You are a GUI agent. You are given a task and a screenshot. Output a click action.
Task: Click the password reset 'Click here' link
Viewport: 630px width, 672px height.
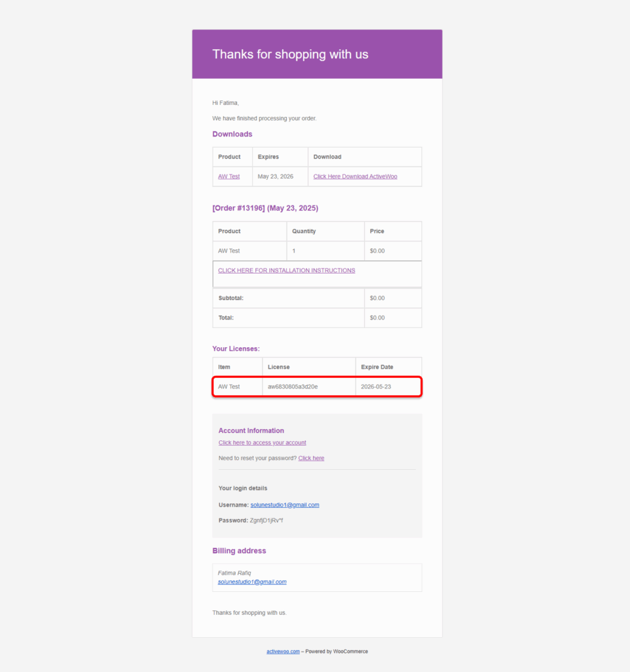click(311, 458)
